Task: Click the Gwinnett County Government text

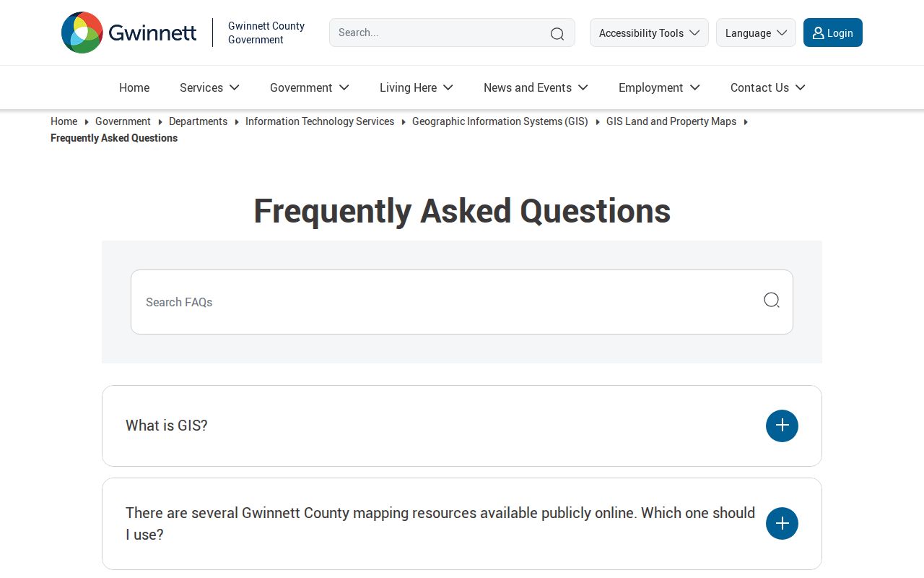Action: pos(266,33)
